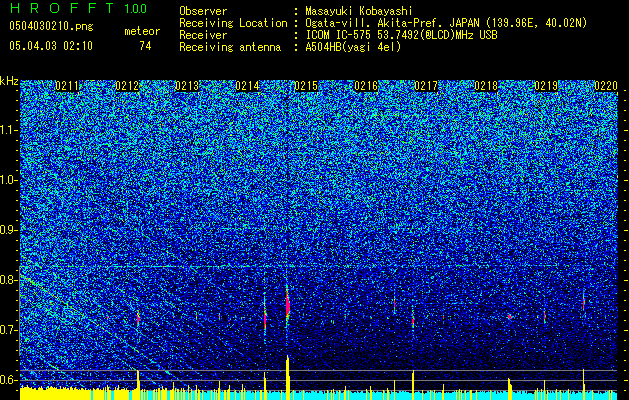Click the Receiving antenna label
Viewport: 629px width, 400px height.
click(230, 47)
